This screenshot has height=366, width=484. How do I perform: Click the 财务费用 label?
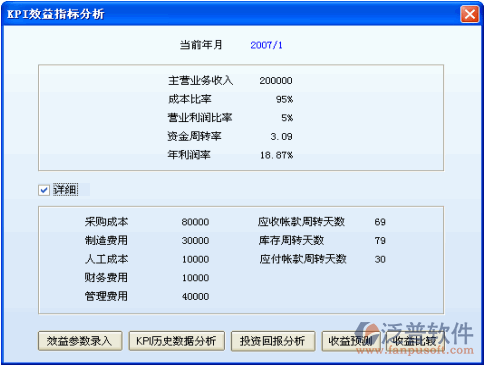[106, 277]
